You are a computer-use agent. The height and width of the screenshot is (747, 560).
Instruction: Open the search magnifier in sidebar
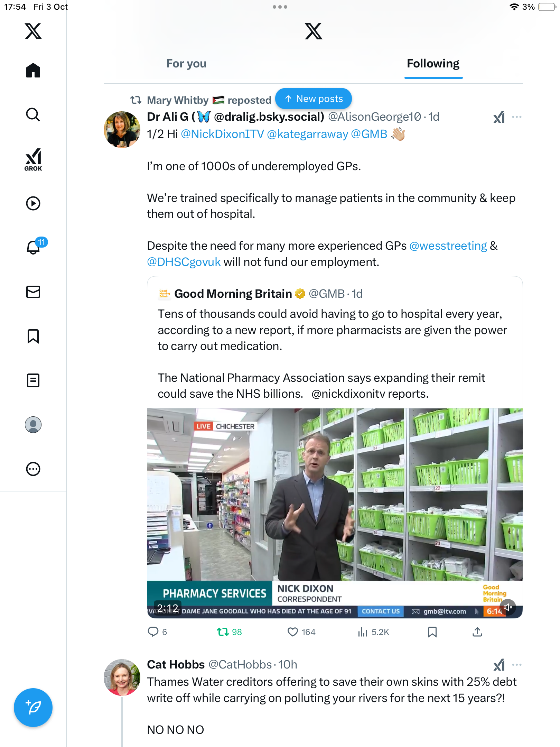[x=33, y=114]
